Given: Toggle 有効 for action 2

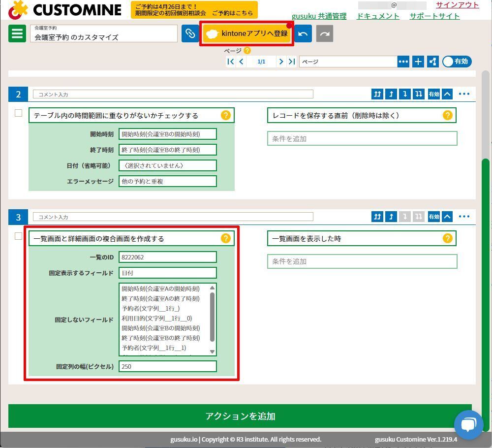Looking at the screenshot, I should pyautogui.click(x=434, y=94).
